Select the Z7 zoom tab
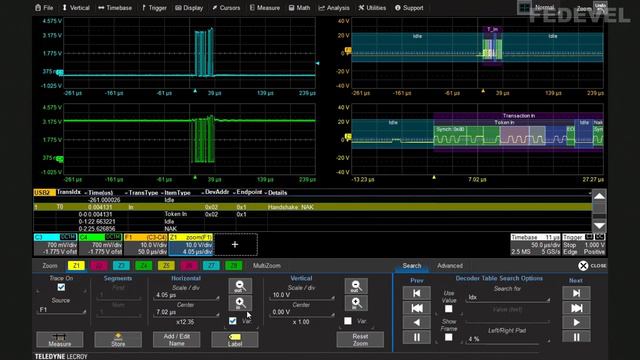 pyautogui.click(x=211, y=266)
